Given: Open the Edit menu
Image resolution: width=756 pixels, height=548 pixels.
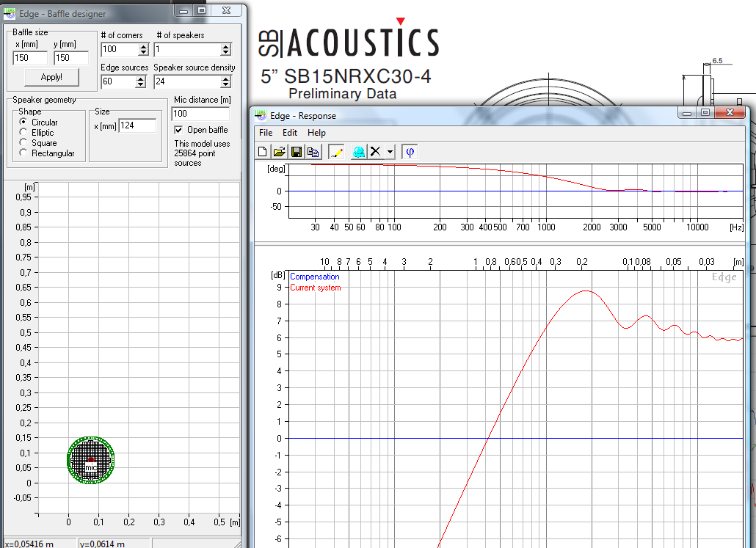Looking at the screenshot, I should tap(290, 133).
